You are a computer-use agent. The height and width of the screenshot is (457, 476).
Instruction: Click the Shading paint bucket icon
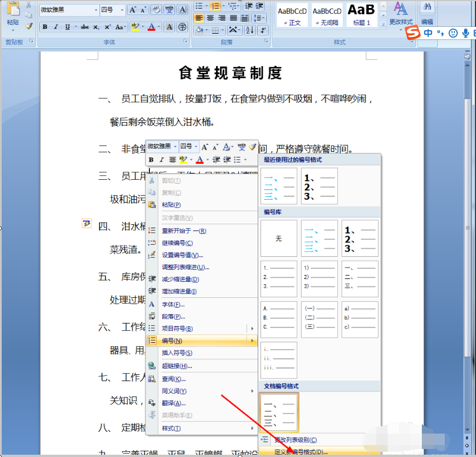pos(199,30)
